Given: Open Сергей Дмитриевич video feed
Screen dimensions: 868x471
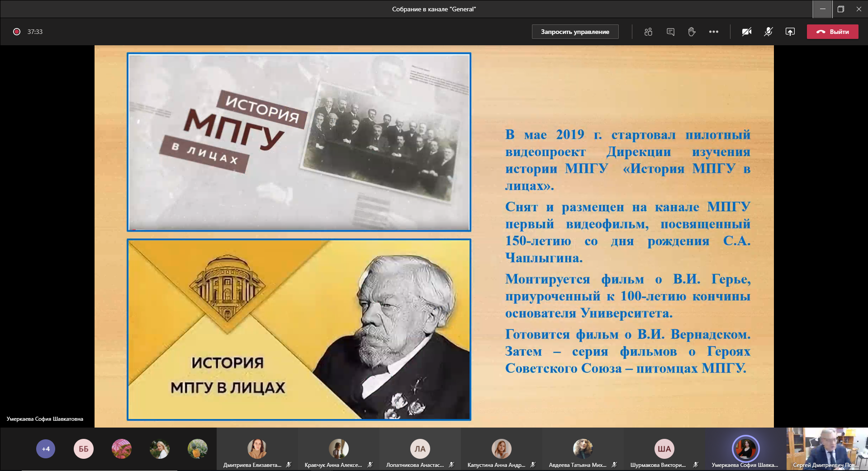Looking at the screenshot, I should click(827, 449).
